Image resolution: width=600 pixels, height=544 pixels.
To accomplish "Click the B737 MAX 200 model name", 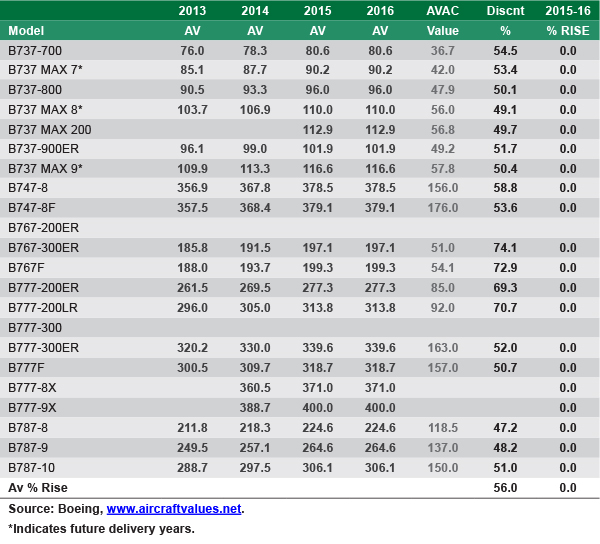I will click(x=49, y=129).
